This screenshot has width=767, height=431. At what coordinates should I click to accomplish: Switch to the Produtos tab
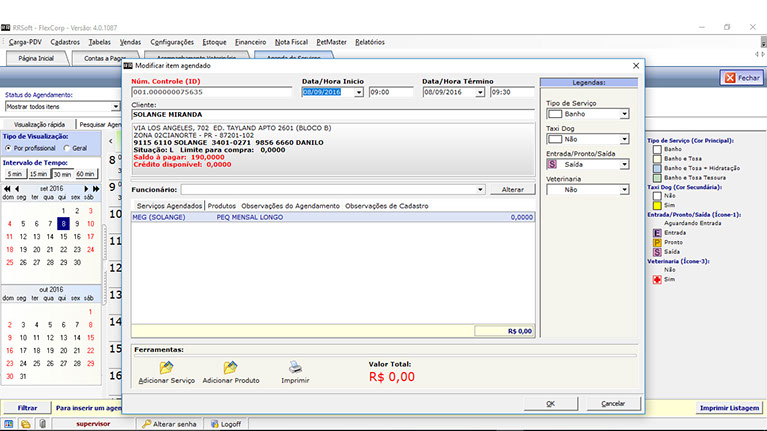tap(221, 205)
